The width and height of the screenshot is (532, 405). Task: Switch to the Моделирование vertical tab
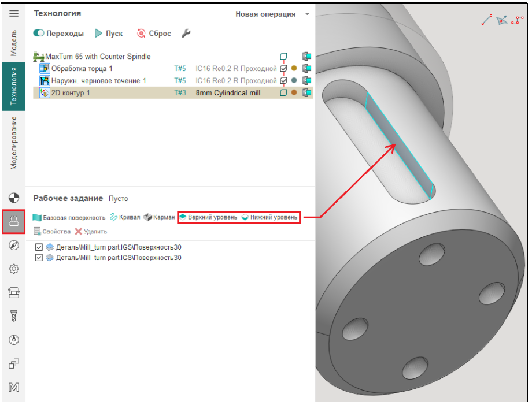coord(14,143)
